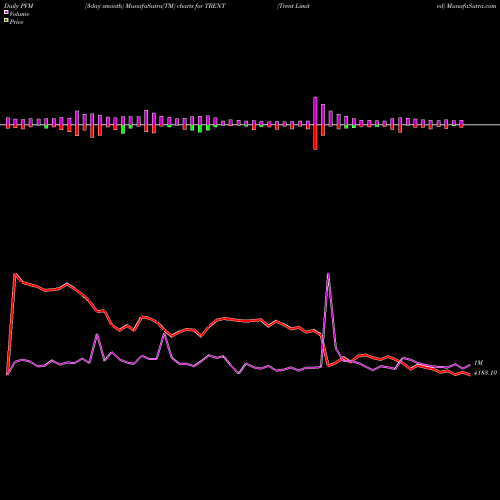Click the '4188.10' price value label
This screenshot has height=500, width=500.
485,373
